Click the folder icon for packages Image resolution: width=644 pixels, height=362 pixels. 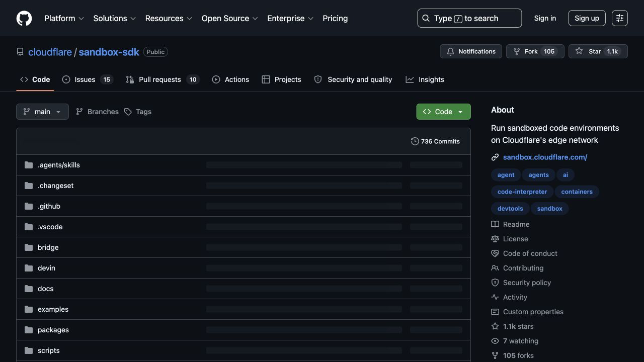(x=29, y=330)
